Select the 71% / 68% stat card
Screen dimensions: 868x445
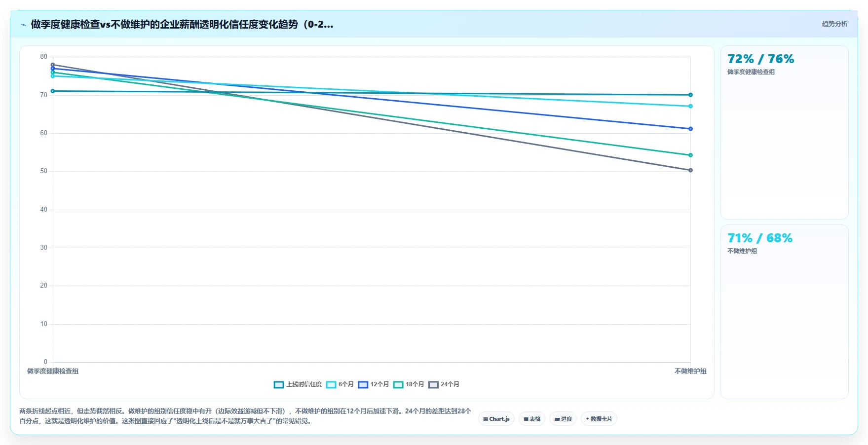784,311
